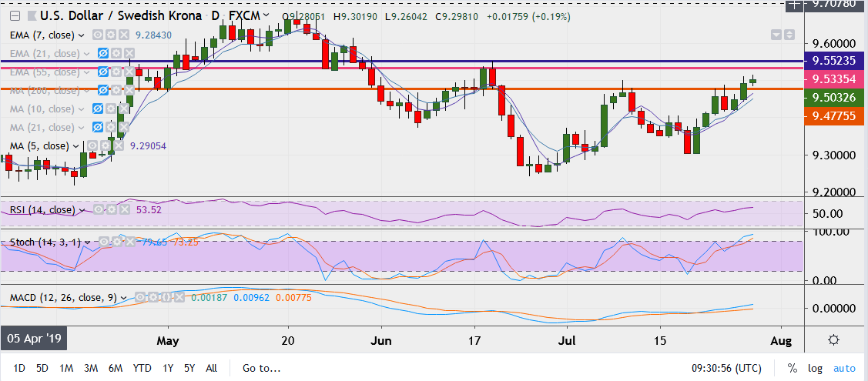
Task: Click the flag icon beside symbol name
Action: pos(34,17)
